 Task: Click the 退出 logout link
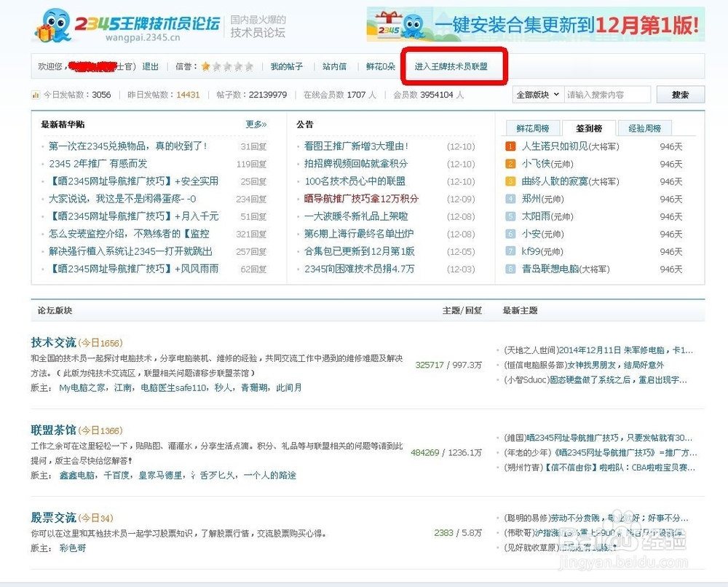coord(150,66)
